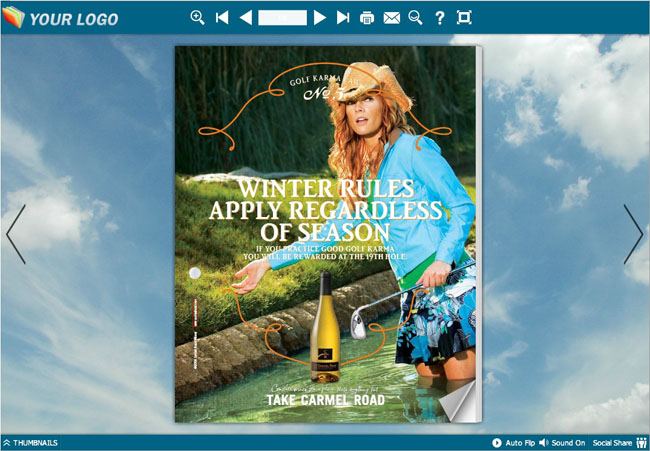Click the large left side arrow
The height and width of the screenshot is (451, 650).
pos(16,234)
